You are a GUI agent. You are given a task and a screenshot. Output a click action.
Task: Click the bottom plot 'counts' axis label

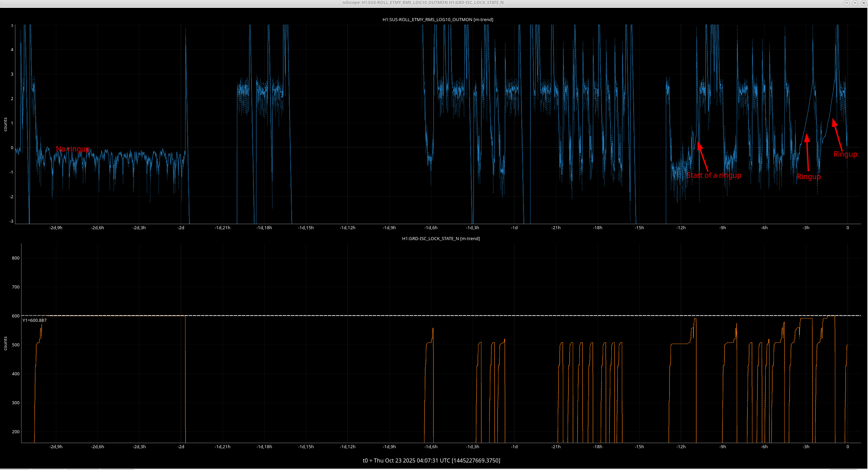(5, 343)
